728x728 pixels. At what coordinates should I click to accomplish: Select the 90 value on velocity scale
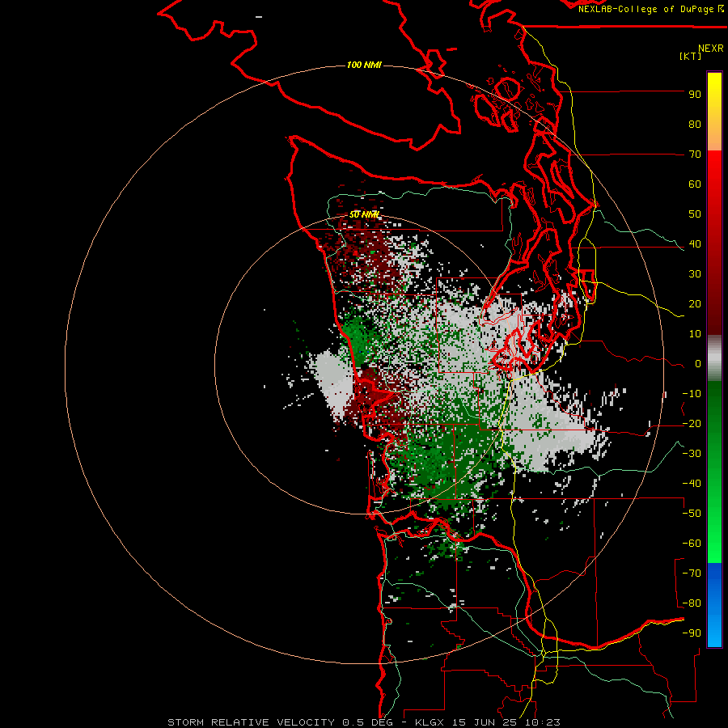pos(695,95)
